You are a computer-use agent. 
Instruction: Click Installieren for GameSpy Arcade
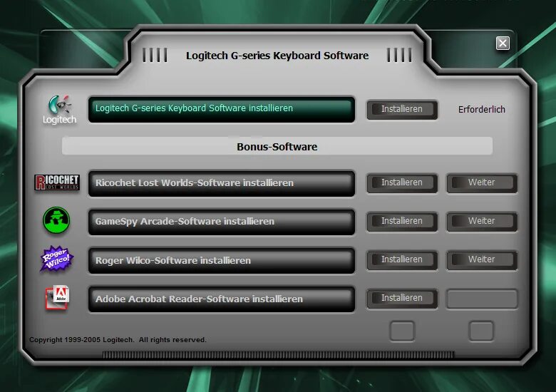click(402, 222)
